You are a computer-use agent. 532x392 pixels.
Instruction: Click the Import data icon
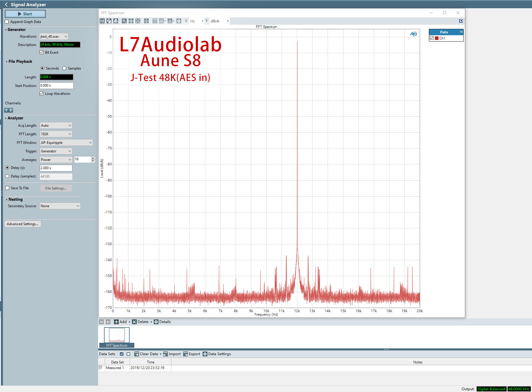[x=166, y=354]
